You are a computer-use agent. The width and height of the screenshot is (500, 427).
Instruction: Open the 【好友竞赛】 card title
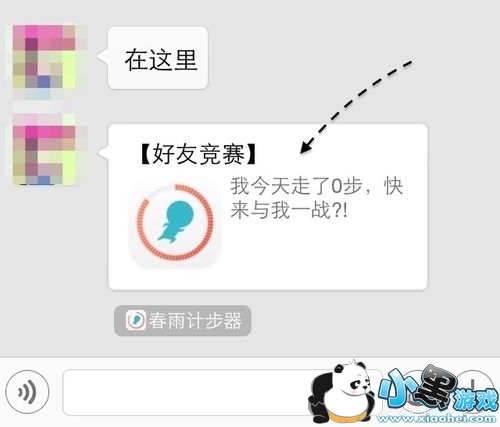coord(198,155)
